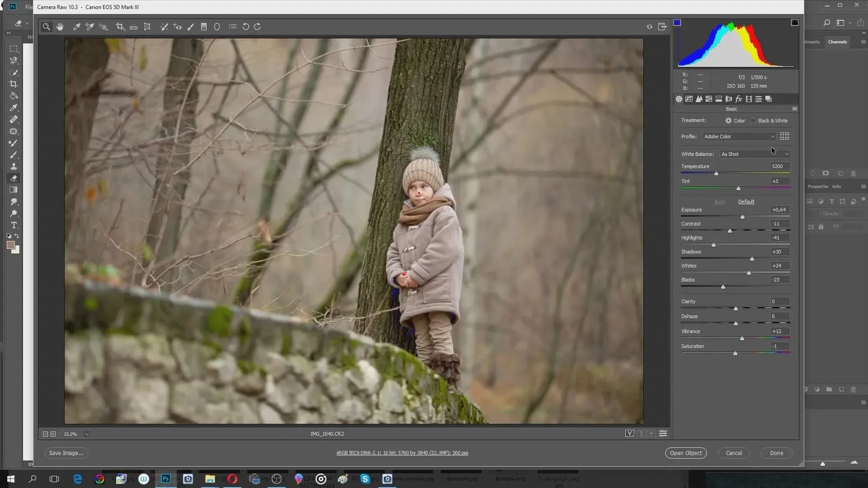868x488 pixels.
Task: Switch to the Channels tab
Action: (837, 42)
